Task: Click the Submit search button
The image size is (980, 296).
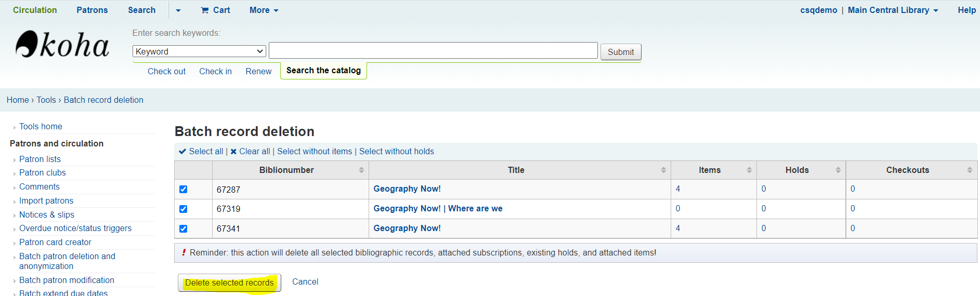Action: [x=621, y=52]
